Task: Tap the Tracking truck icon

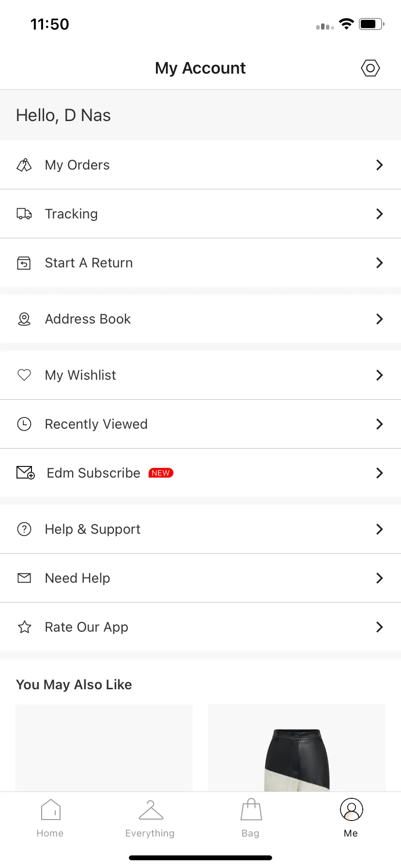Action: 24,214
